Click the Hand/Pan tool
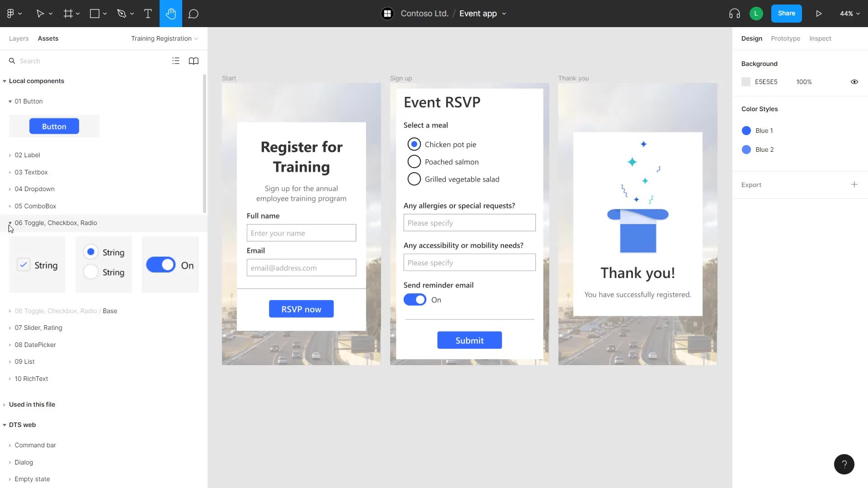868x488 pixels. click(171, 14)
